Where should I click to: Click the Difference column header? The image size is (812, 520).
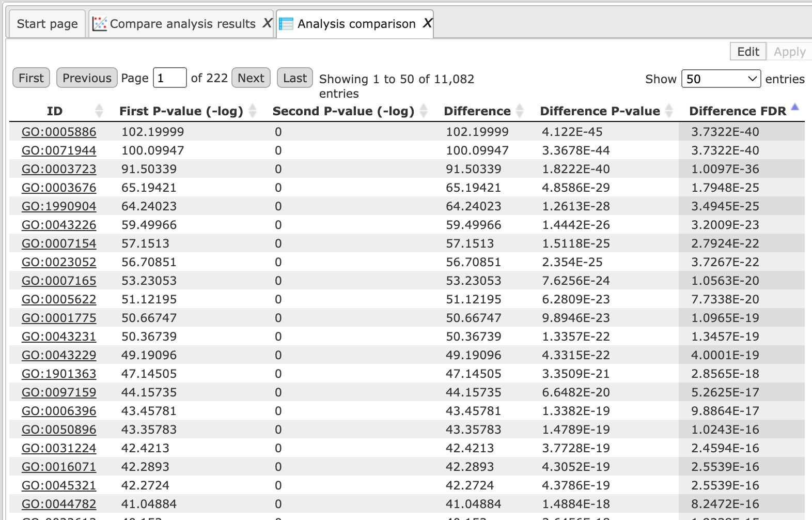coord(477,111)
